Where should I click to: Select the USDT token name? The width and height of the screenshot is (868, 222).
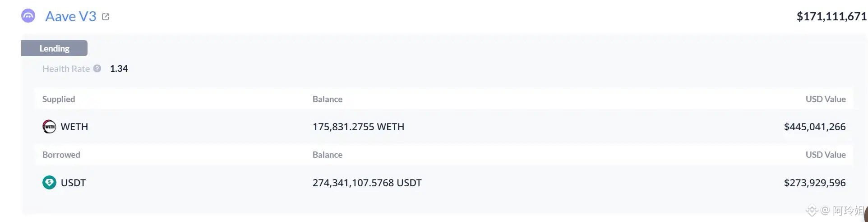(73, 183)
